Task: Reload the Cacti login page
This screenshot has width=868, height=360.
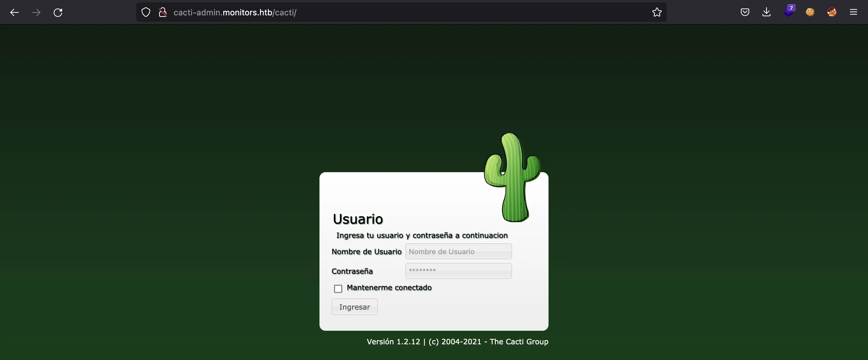Action: click(58, 12)
